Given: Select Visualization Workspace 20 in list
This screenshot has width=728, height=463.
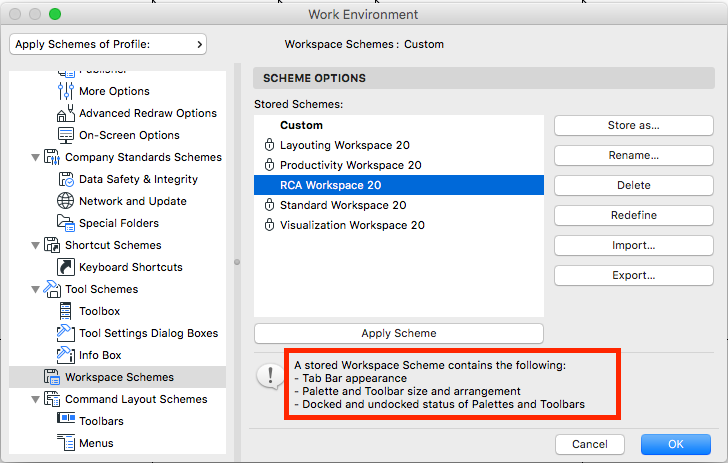Looking at the screenshot, I should 351,225.
